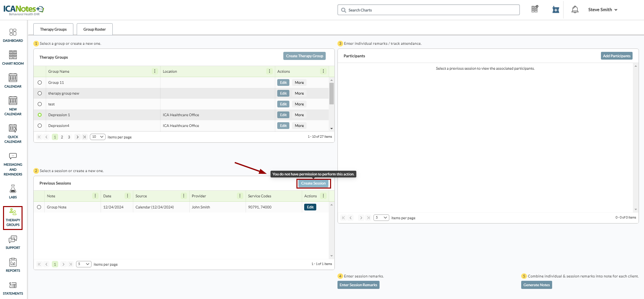Click the notifications bell icon

(575, 10)
